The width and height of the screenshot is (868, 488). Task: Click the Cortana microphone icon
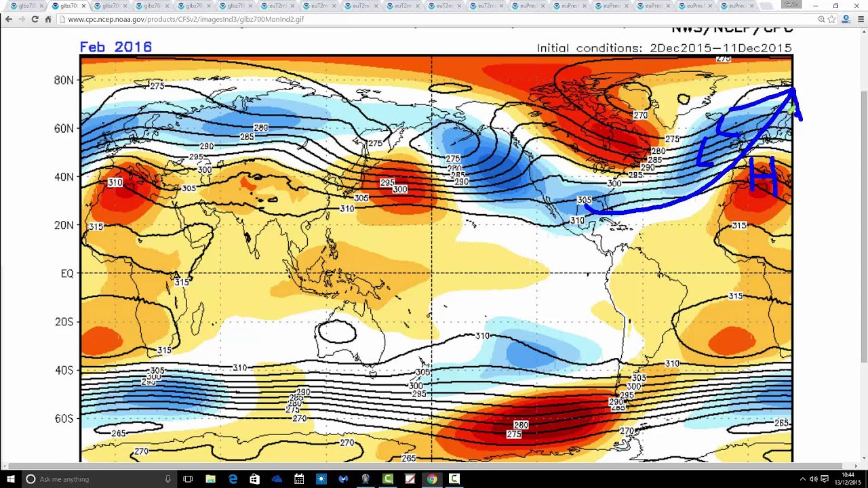coord(167,479)
